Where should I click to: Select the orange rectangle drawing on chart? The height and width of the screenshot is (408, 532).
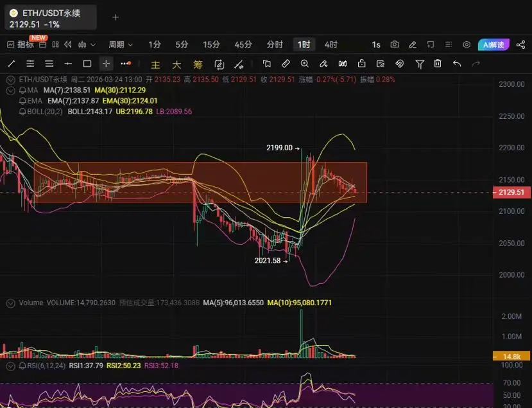pos(200,182)
